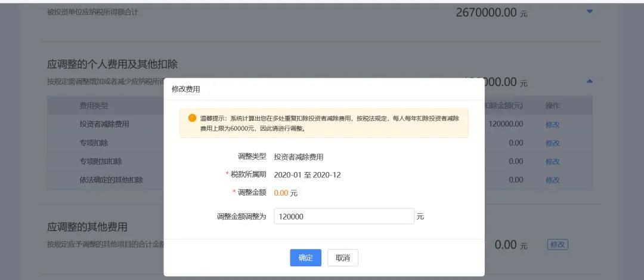Click the 专项附加扣除 row label
This screenshot has height=280, width=644.
(x=101, y=161)
